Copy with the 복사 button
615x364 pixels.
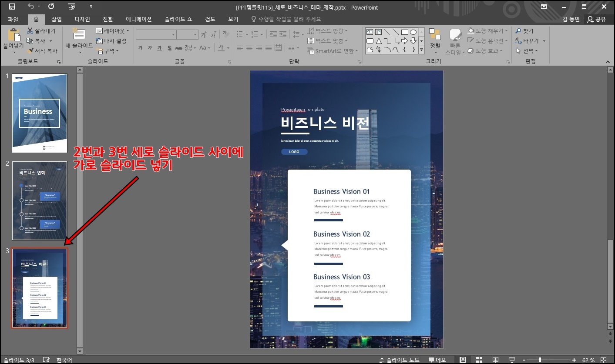pyautogui.click(x=36, y=40)
